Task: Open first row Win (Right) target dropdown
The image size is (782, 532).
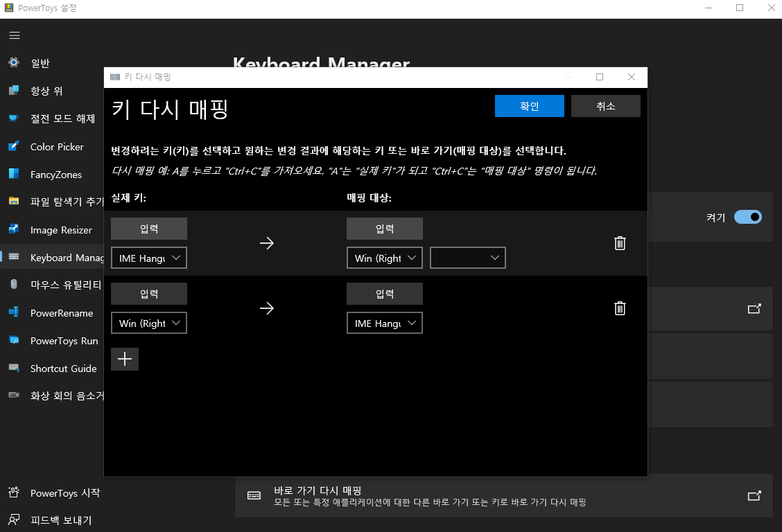Action: [385, 258]
